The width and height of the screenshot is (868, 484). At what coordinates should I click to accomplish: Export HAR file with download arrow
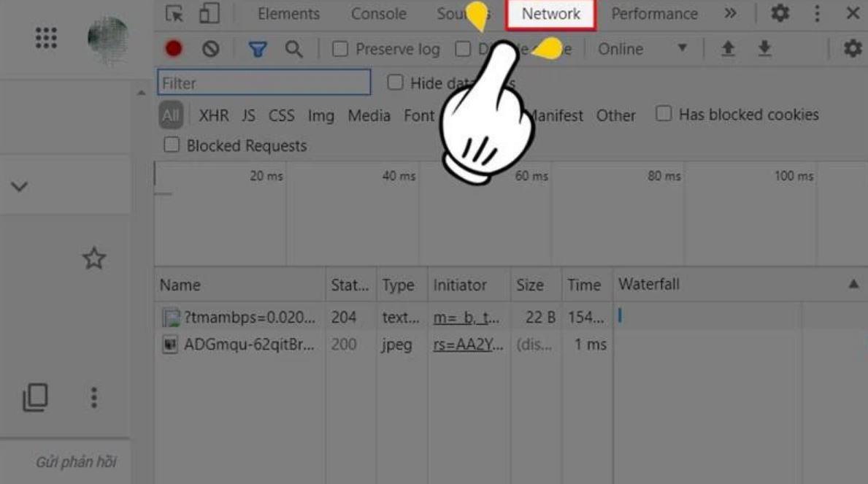(764, 49)
